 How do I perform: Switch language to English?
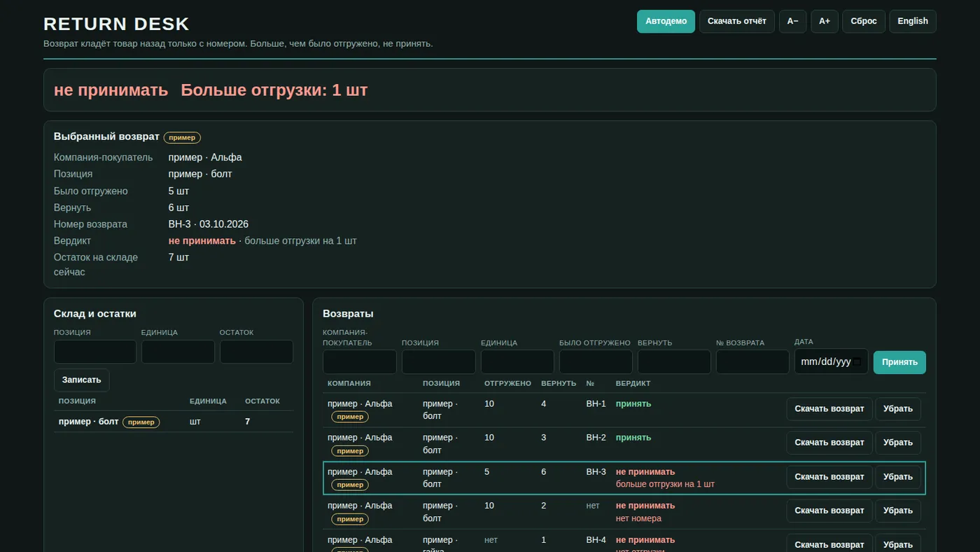(913, 21)
